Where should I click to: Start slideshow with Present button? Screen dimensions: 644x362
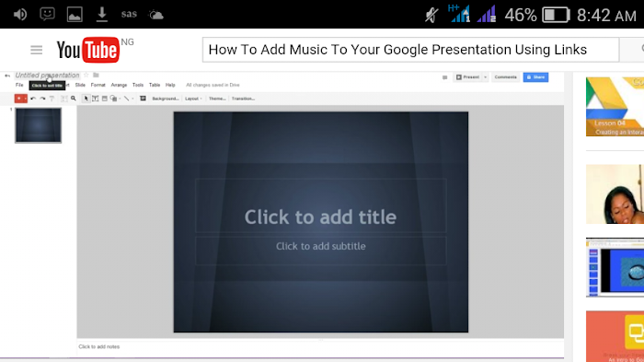pos(467,77)
